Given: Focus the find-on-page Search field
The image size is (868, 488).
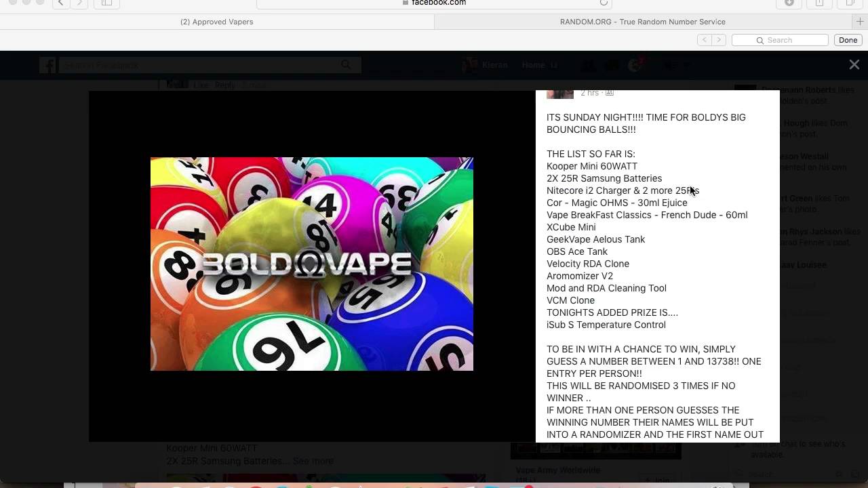Looking at the screenshot, I should 780,40.
